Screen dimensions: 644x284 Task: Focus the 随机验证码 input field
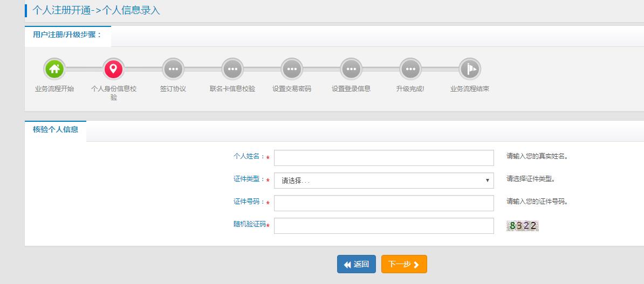tap(383, 226)
